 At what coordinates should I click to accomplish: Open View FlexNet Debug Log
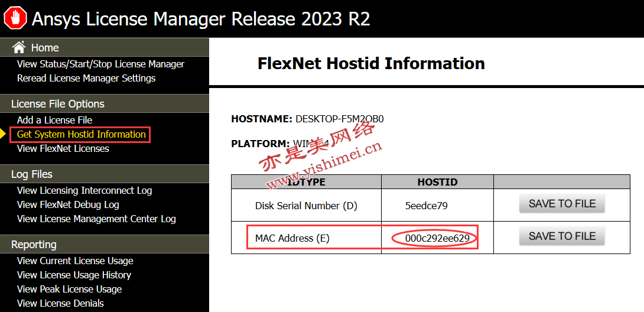[68, 204]
